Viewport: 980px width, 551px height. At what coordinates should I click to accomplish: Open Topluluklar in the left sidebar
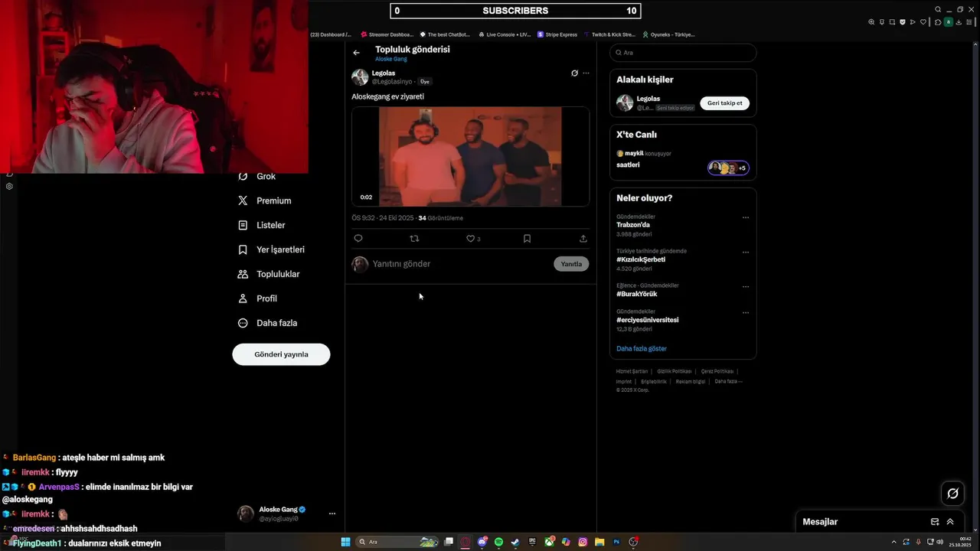tap(269, 274)
